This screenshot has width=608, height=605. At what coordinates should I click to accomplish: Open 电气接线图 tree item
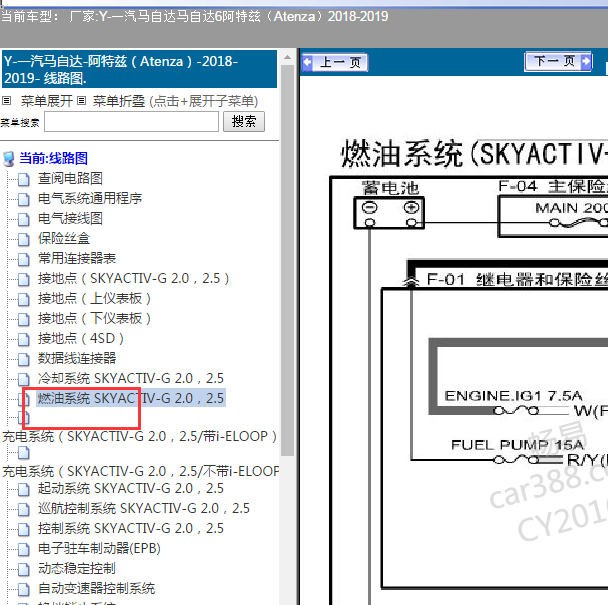tap(70, 218)
